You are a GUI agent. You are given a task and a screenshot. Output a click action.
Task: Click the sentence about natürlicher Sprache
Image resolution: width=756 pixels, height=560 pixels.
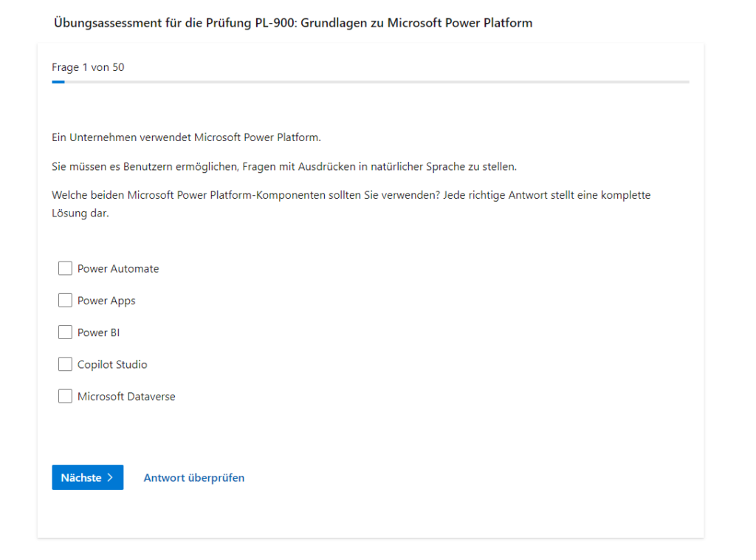pyautogui.click(x=284, y=166)
